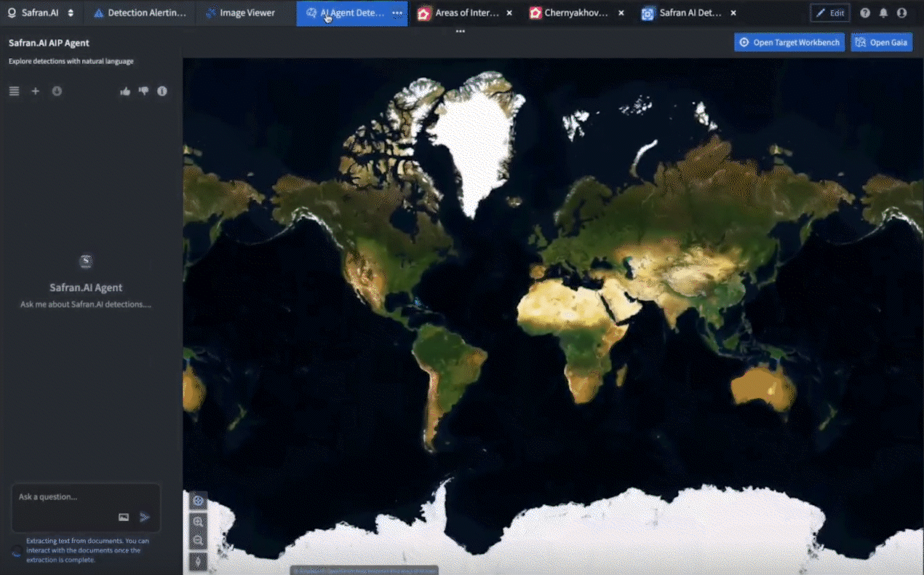Click 'Extracting text from documents' status message
The width and height of the screenshot is (924, 575).
click(x=87, y=550)
